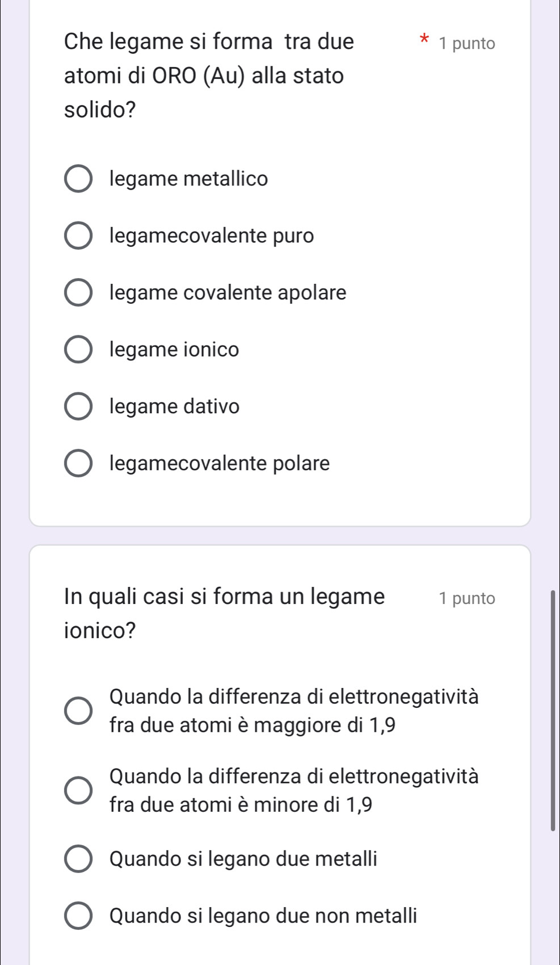
Task: Pick the 'legame covalente apolare' radio circle
Action: pyautogui.click(x=78, y=293)
